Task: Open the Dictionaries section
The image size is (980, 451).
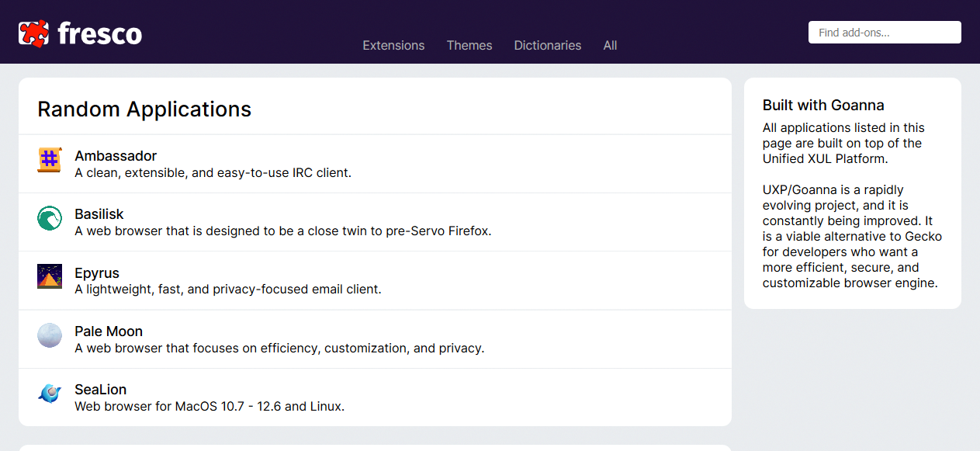Action: point(547,45)
